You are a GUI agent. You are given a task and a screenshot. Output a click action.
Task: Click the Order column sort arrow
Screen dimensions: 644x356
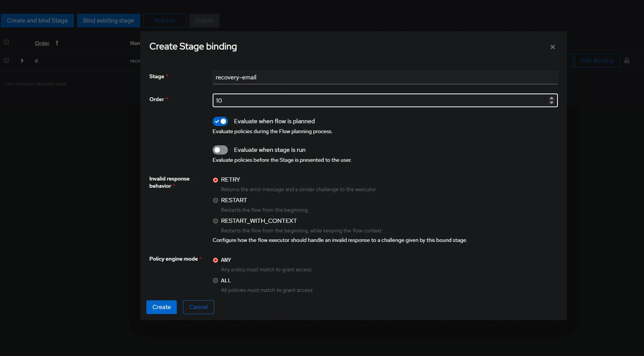(57, 43)
